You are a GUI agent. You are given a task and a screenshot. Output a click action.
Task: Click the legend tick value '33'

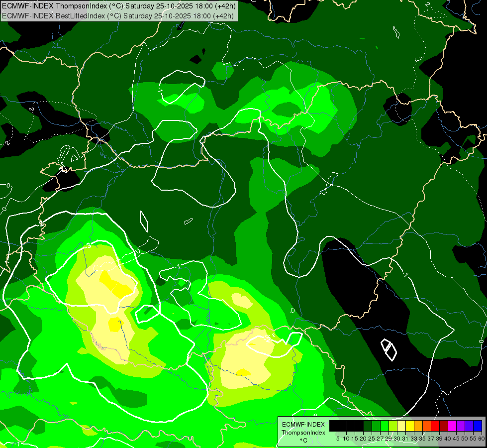tap(414, 439)
